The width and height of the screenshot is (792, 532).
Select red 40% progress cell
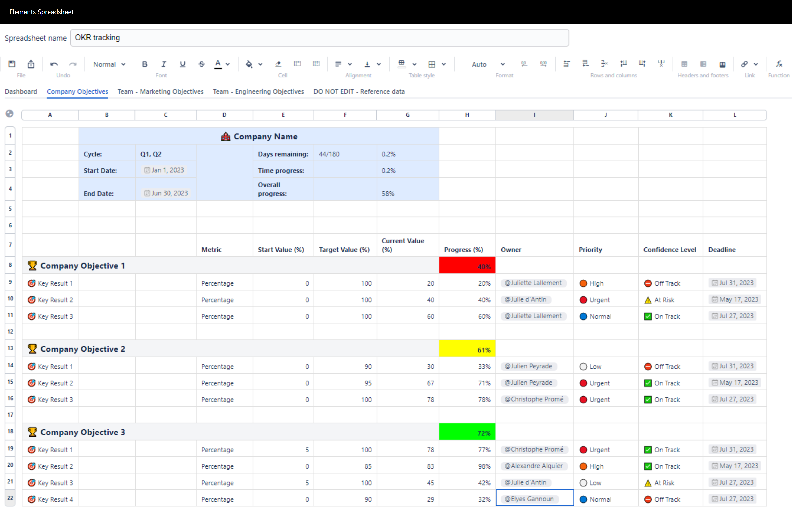point(467,266)
